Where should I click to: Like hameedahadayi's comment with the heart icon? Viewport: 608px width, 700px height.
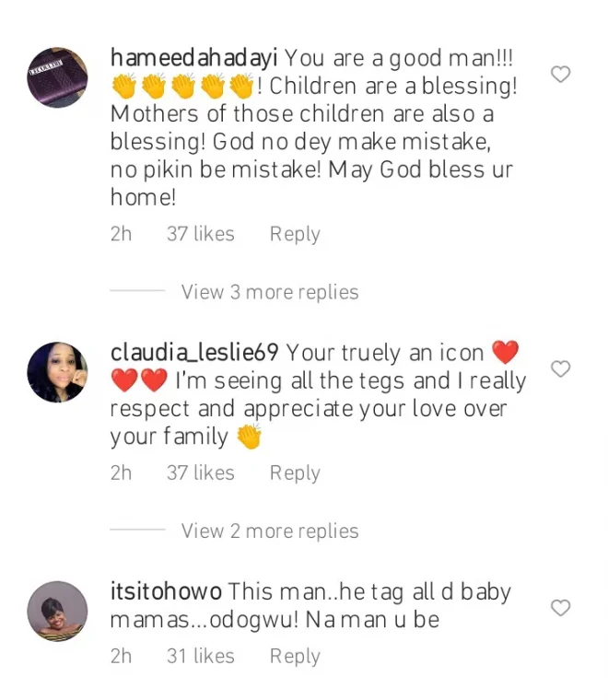click(560, 75)
